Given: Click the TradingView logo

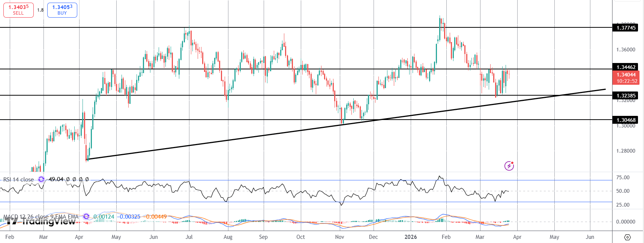Looking at the screenshot, I should [41, 221].
